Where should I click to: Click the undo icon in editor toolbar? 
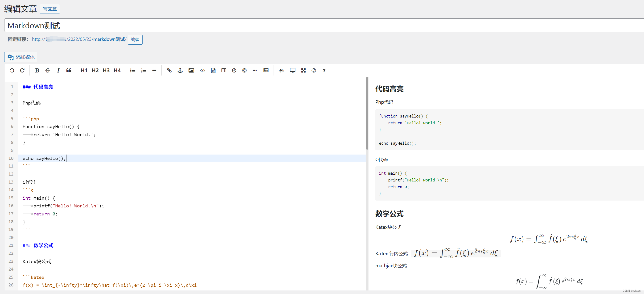pyautogui.click(x=12, y=71)
